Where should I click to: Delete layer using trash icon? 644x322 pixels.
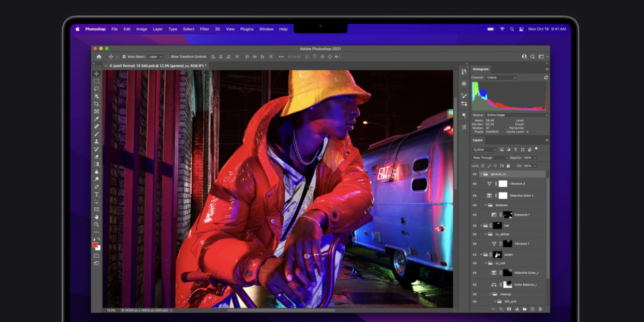pyautogui.click(x=540, y=309)
